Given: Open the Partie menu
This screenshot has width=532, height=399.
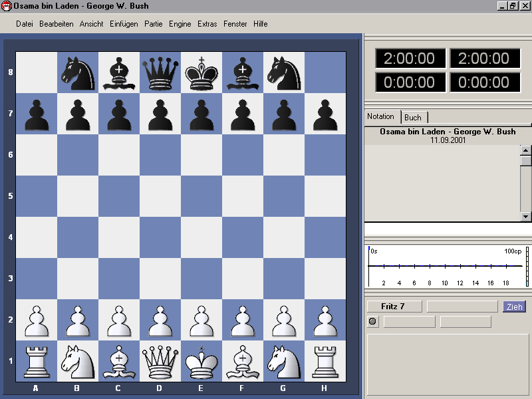Looking at the screenshot, I should click(x=154, y=24).
